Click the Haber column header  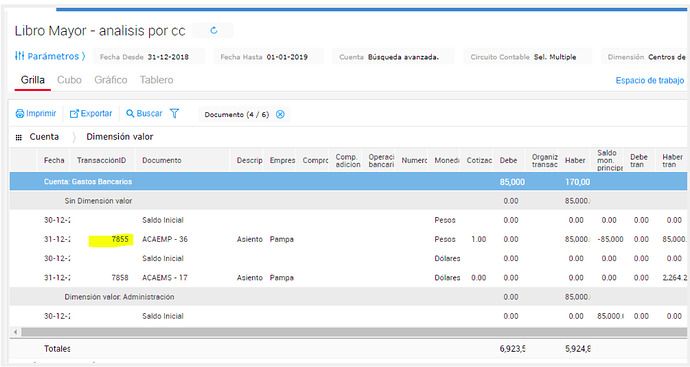point(575,161)
